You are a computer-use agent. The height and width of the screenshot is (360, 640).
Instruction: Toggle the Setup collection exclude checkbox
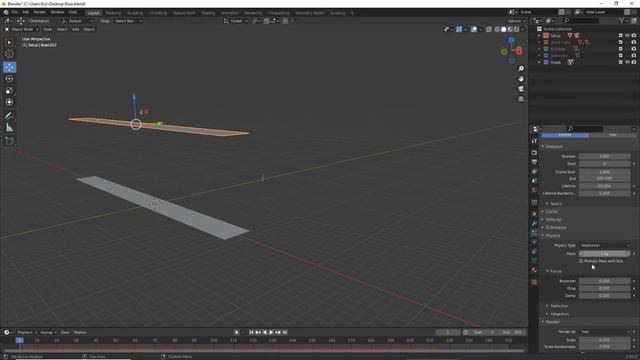[x=620, y=36]
